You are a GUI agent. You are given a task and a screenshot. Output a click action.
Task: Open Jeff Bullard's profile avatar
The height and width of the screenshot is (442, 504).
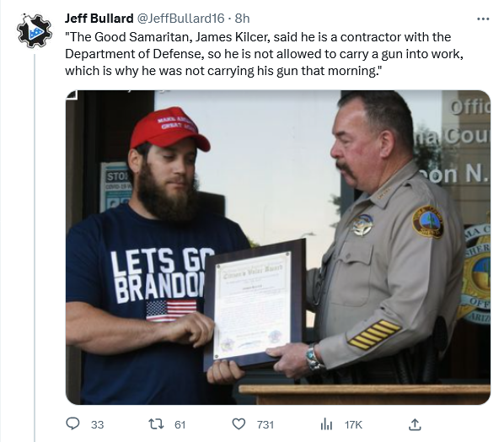click(34, 31)
